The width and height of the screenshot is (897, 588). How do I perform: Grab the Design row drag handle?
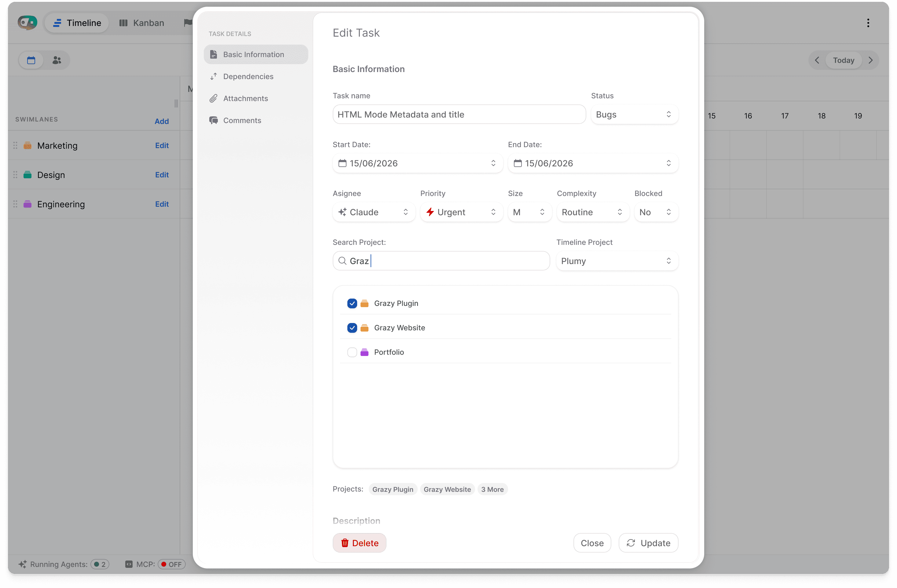click(x=16, y=175)
